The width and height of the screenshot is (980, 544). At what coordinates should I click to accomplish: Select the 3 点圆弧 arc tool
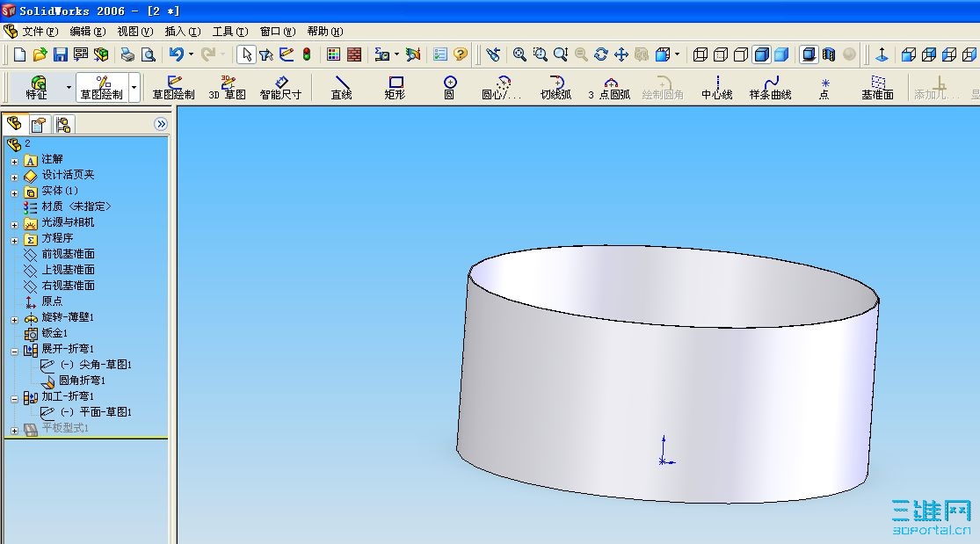[609, 88]
